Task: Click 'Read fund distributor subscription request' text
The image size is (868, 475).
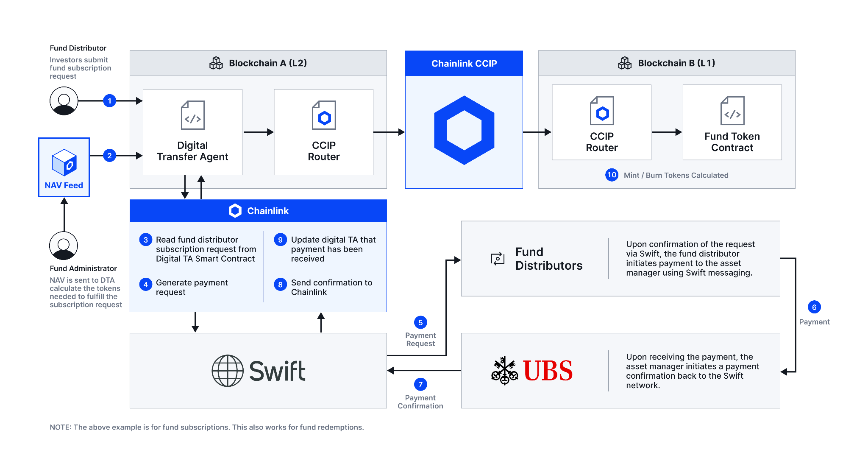Action: (x=206, y=249)
